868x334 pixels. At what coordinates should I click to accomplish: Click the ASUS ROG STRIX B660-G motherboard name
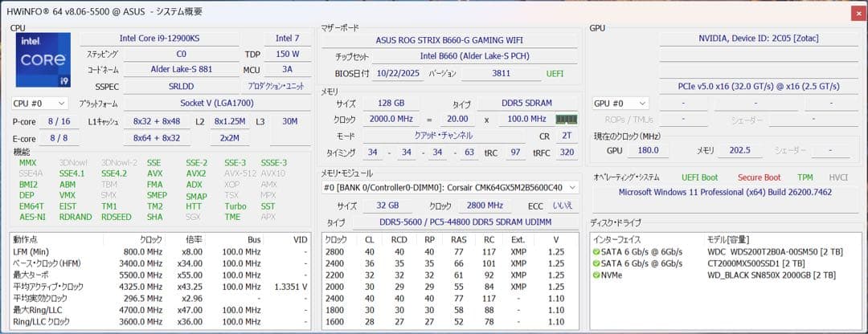coord(449,40)
